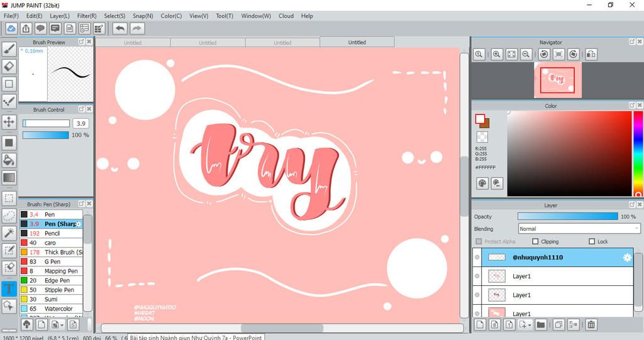Image resolution: width=644 pixels, height=340 pixels.
Task: Click the new layer folder icon
Action: (x=541, y=324)
